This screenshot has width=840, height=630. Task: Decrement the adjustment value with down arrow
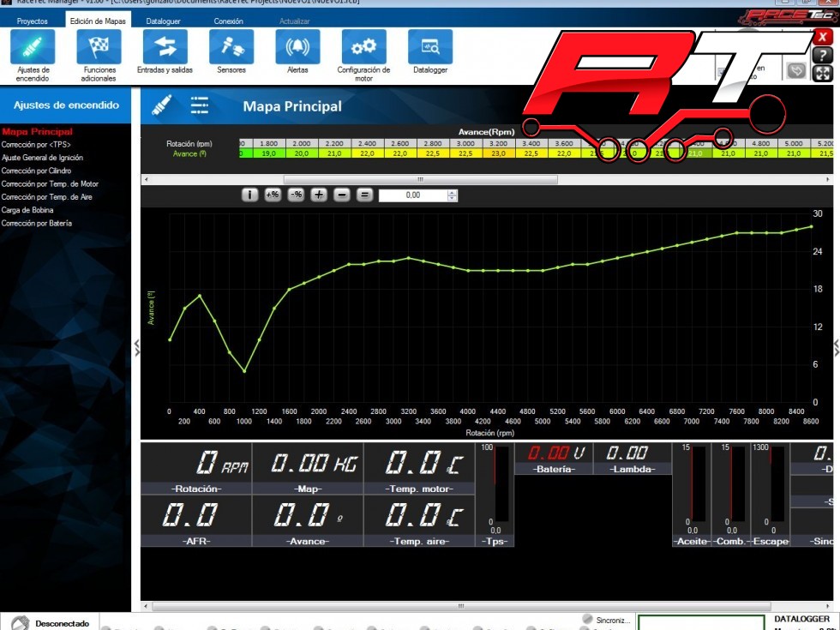click(453, 199)
